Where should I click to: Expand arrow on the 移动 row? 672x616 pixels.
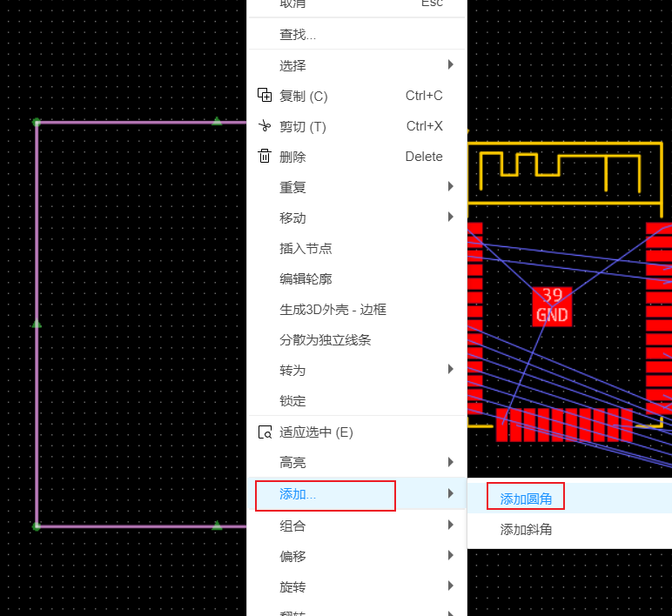[450, 217]
